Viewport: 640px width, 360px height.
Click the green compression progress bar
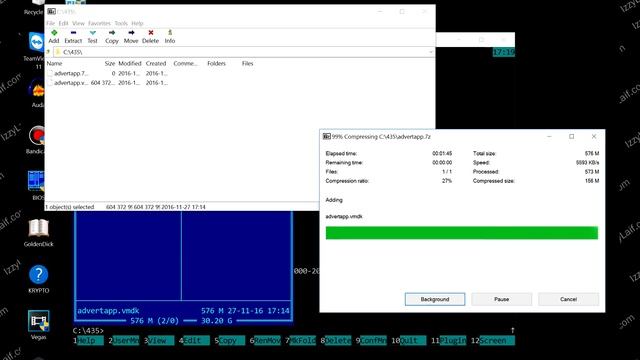click(x=462, y=233)
